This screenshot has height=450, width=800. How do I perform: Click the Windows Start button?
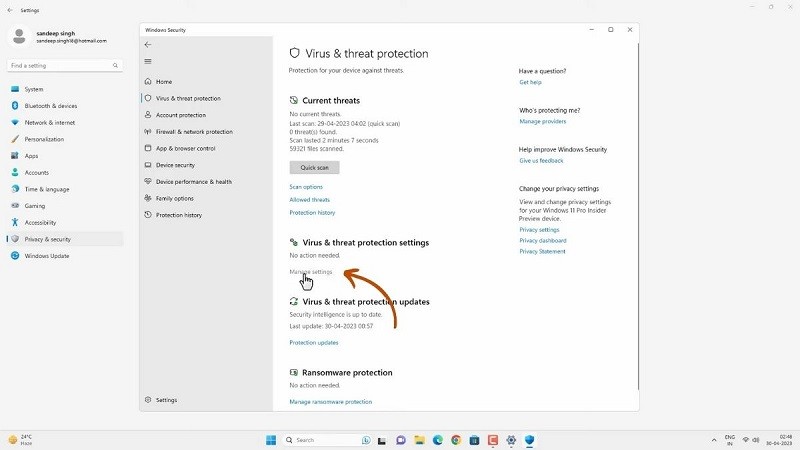tap(271, 440)
